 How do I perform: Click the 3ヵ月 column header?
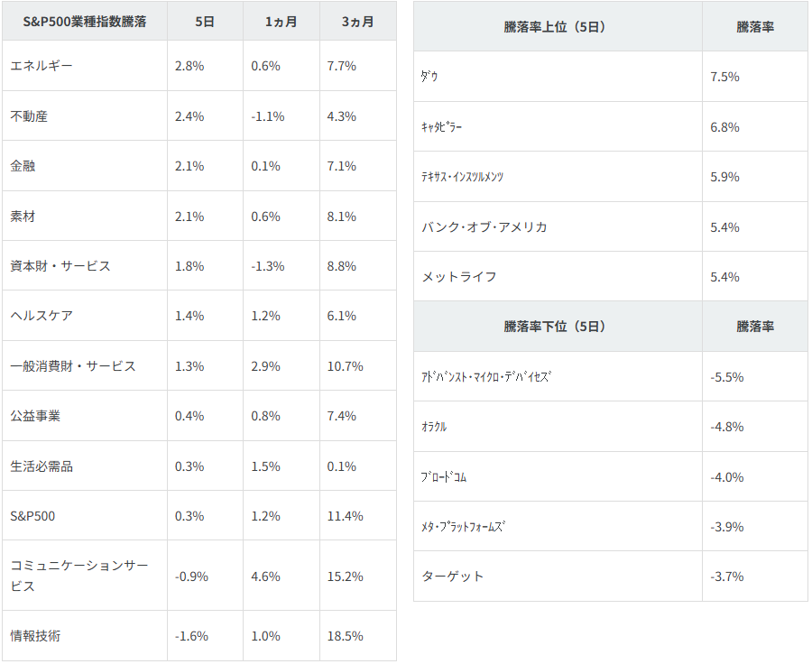[x=357, y=22]
